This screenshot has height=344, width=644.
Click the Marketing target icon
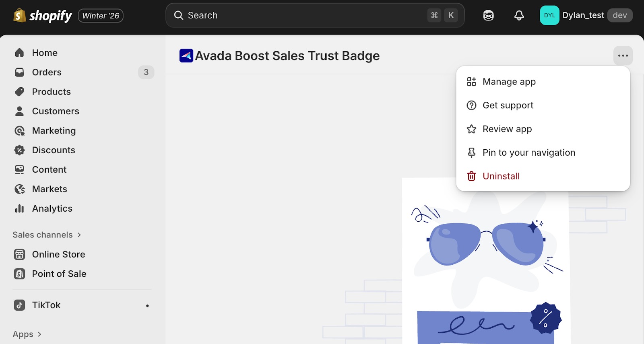point(19,131)
